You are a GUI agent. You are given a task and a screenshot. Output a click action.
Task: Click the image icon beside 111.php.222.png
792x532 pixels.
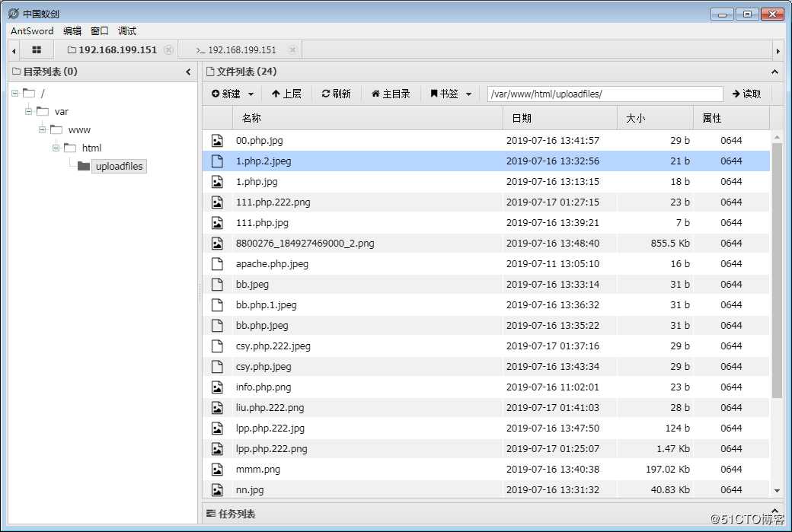tap(217, 202)
